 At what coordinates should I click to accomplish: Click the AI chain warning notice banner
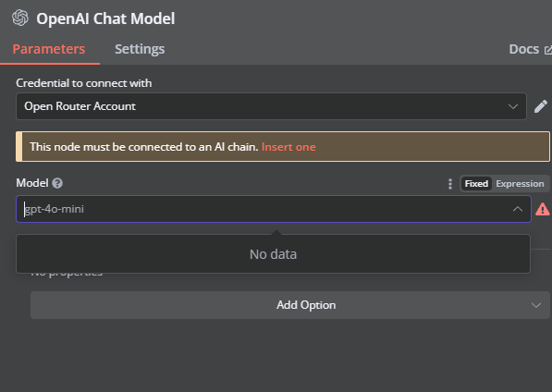point(283,147)
